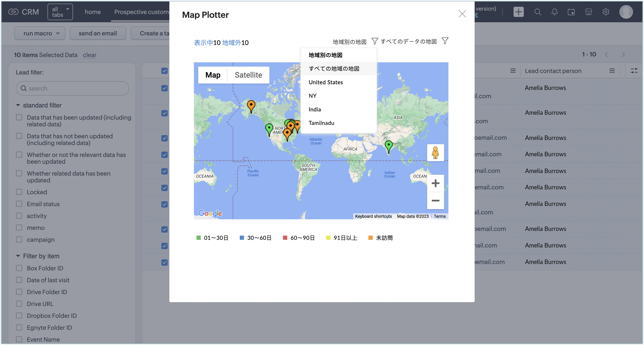
Task: Click the Lead contact person column header
Action: (553, 71)
